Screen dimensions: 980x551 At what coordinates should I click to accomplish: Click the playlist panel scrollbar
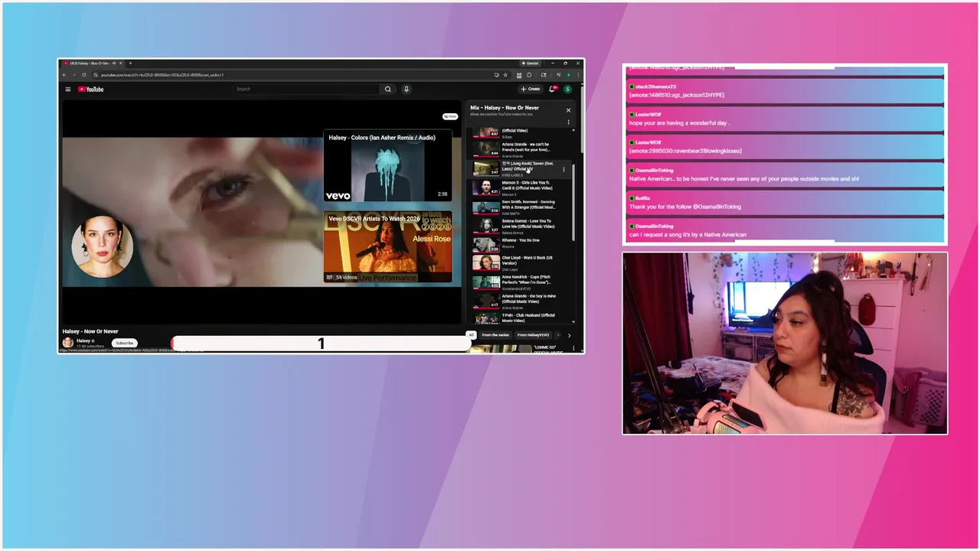coord(573,203)
